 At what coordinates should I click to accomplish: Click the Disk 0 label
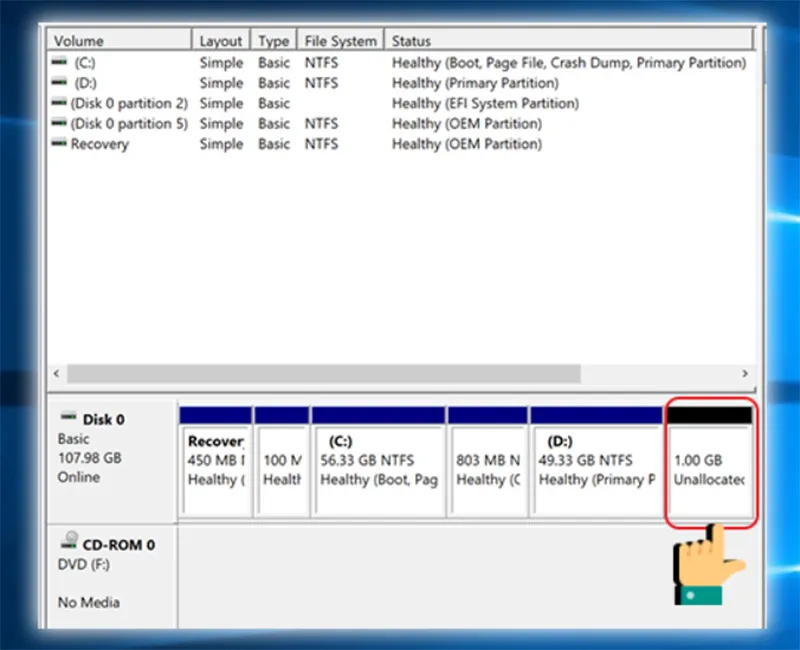click(104, 420)
